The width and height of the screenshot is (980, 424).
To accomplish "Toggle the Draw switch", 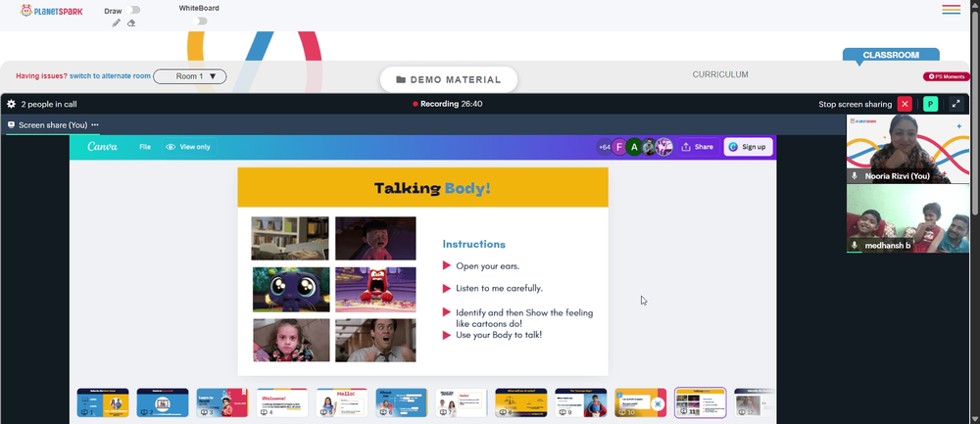I will 132,10.
